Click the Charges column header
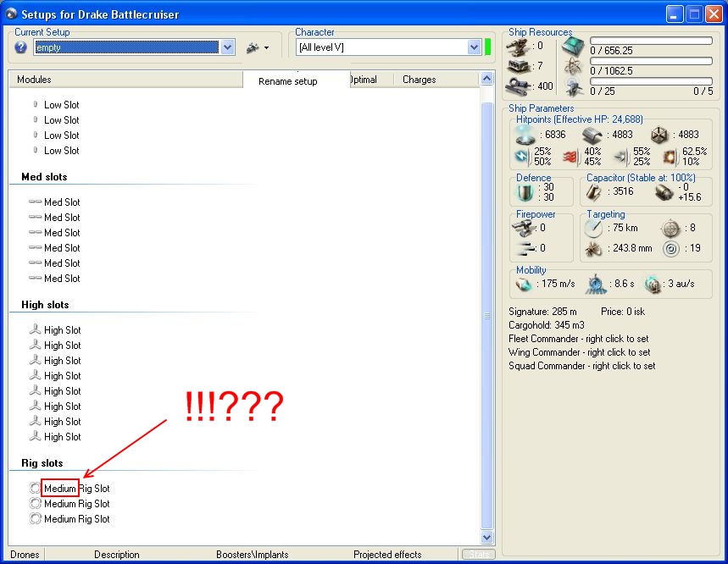 click(x=436, y=80)
